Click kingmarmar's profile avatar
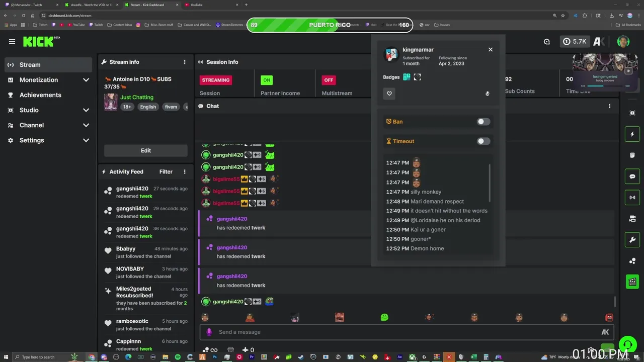 pyautogui.click(x=391, y=55)
